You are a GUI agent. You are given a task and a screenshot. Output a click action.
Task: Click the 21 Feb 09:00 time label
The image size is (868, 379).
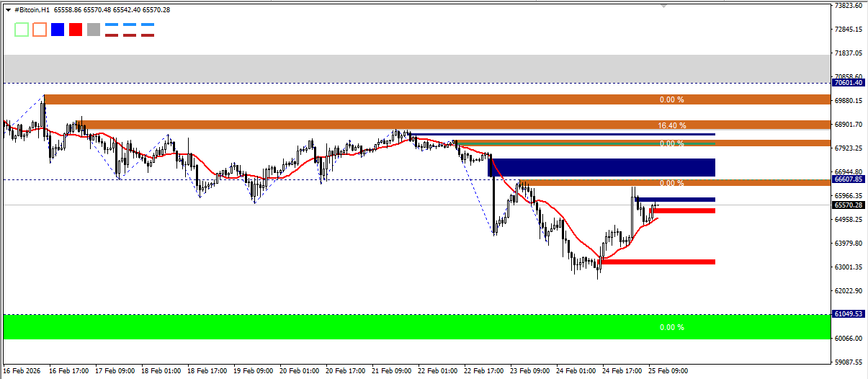pos(392,371)
